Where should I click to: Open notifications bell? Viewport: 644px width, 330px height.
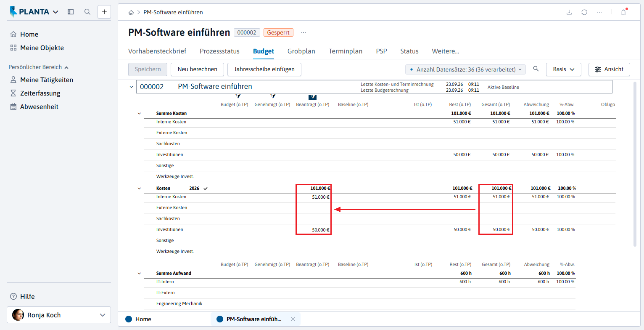pos(623,12)
